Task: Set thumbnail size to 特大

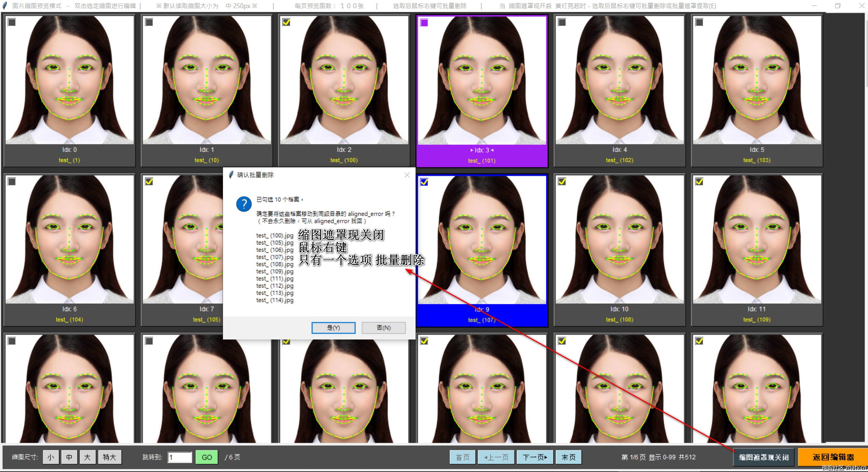Action: click(x=110, y=457)
